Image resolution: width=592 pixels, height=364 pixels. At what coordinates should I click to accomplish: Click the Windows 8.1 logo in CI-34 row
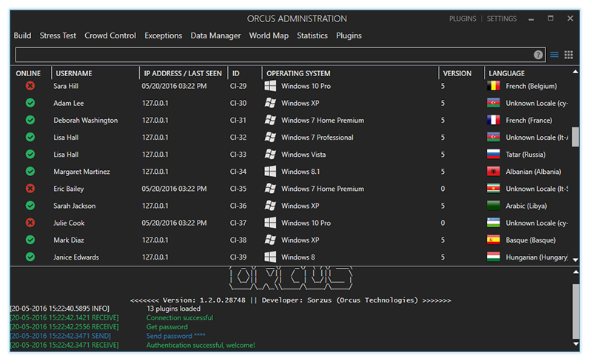tap(270, 172)
